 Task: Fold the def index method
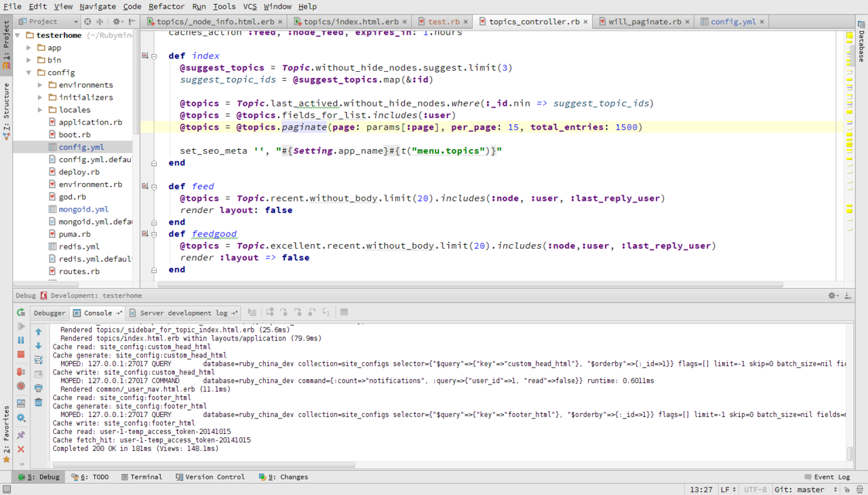pos(154,56)
